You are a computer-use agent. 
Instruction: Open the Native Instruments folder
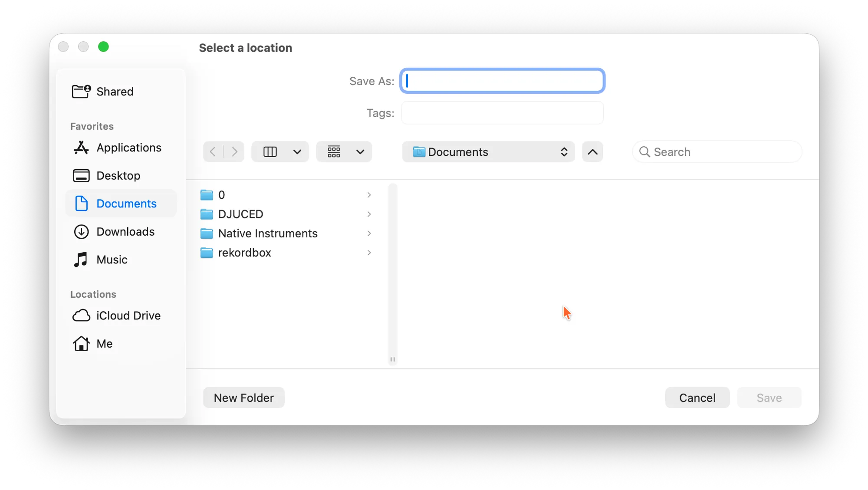click(267, 233)
